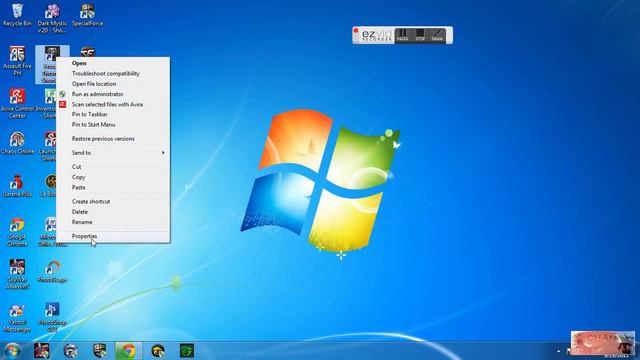Select the Photoshop CS6 desktop icon

pos(52,317)
